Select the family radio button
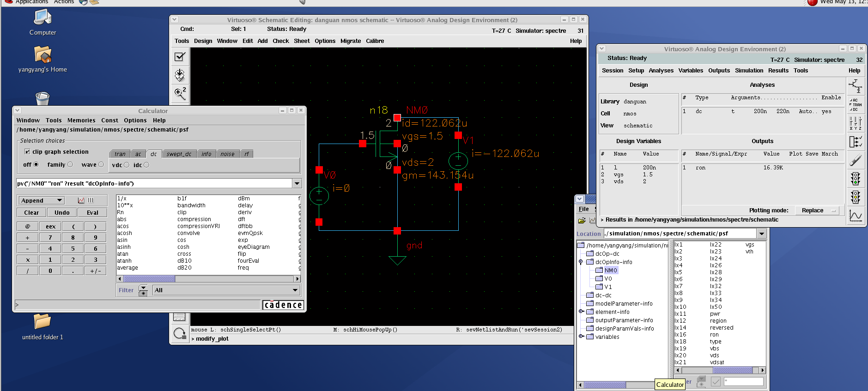Screen dimensions: 868x391 pyautogui.click(x=70, y=165)
